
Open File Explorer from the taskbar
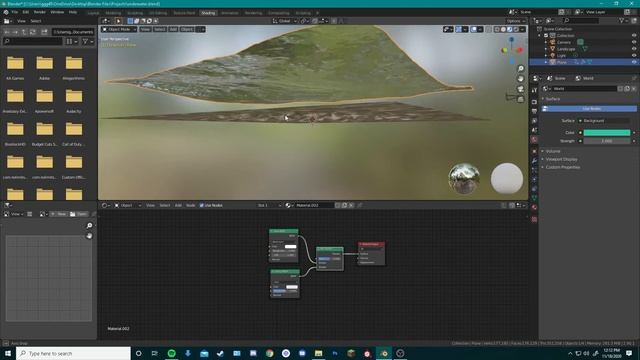(318, 353)
